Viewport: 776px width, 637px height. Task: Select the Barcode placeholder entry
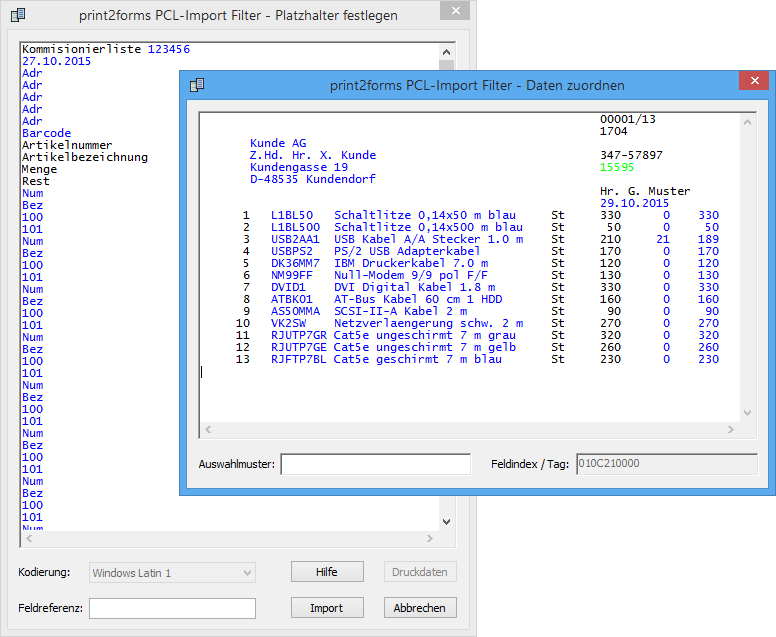pyautogui.click(x=46, y=133)
